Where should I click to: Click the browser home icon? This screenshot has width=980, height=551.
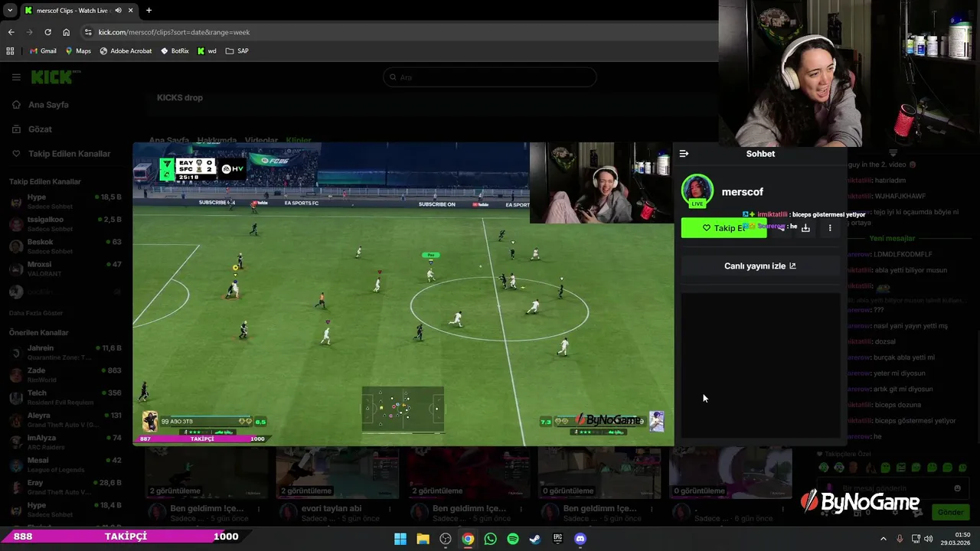coord(66,32)
